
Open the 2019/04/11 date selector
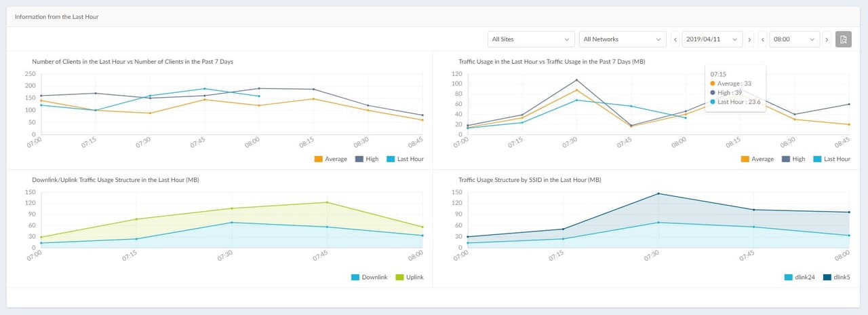pyautogui.click(x=712, y=39)
